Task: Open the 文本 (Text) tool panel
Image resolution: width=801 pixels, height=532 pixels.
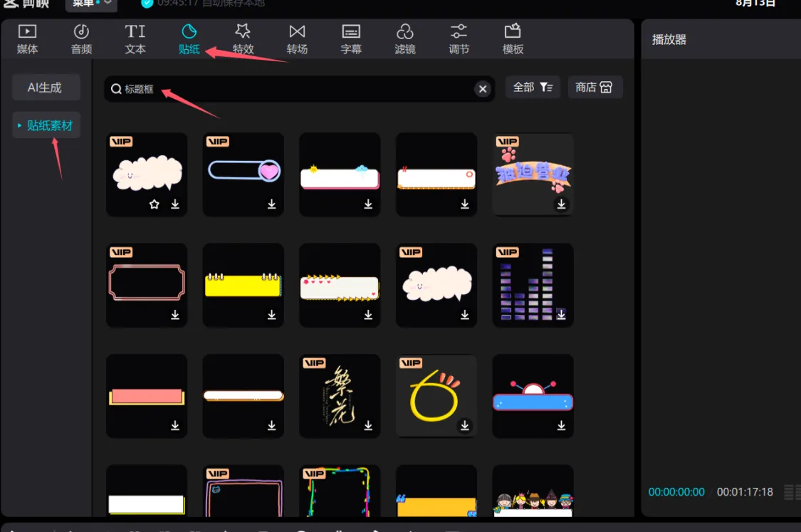Action: [135, 39]
